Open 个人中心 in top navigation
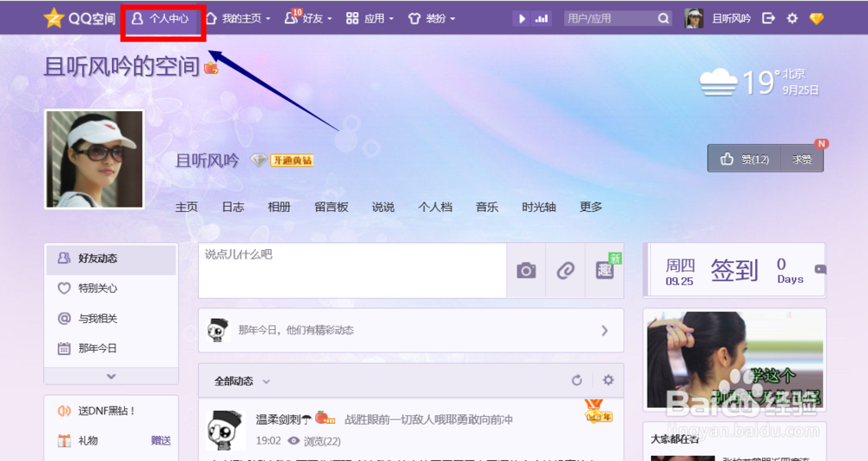The height and width of the screenshot is (461, 868). pyautogui.click(x=161, y=19)
